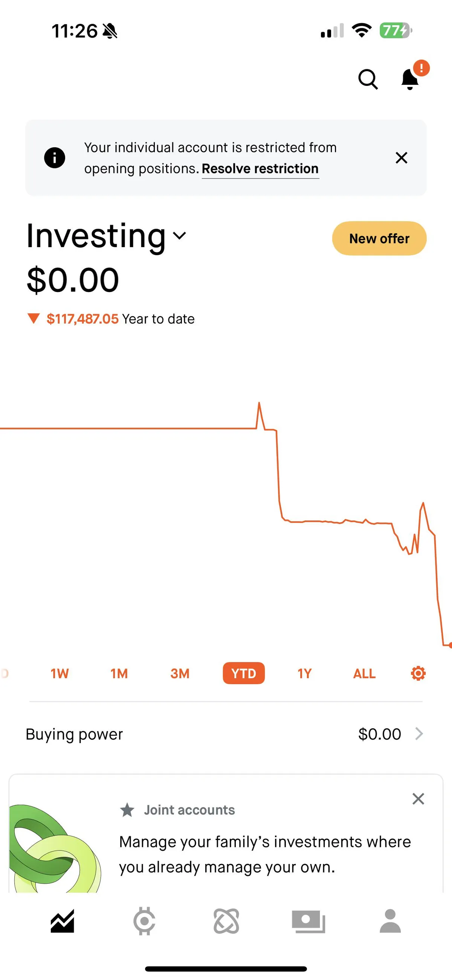Open the cash card tab icon
Screen dimensions: 452x980
click(308, 921)
